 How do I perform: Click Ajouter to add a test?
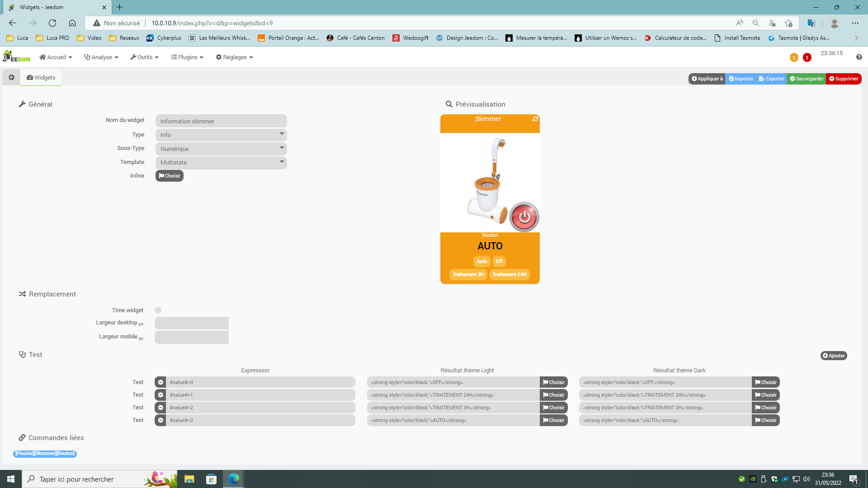click(x=833, y=356)
